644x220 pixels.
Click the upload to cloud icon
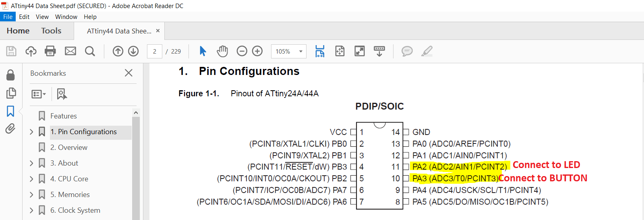(x=31, y=51)
